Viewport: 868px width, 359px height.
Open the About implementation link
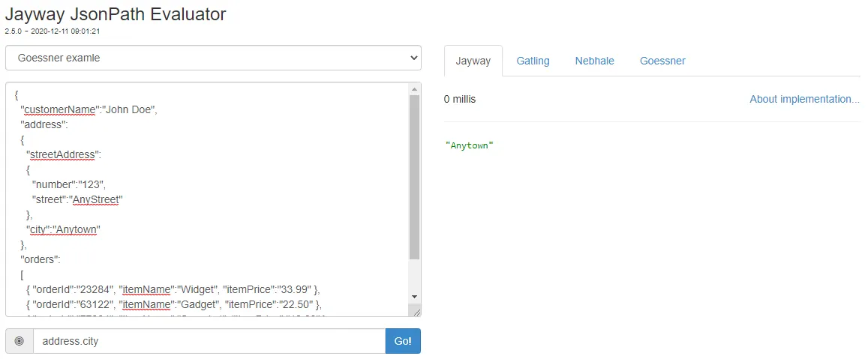[x=804, y=99]
